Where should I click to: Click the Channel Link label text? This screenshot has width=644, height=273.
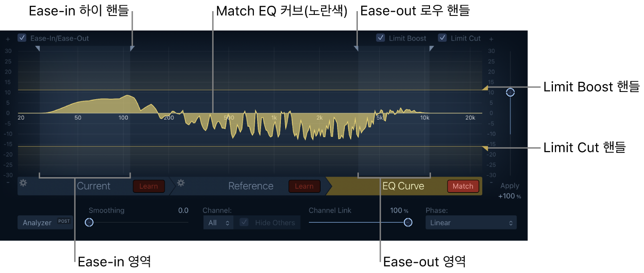pyautogui.click(x=330, y=211)
